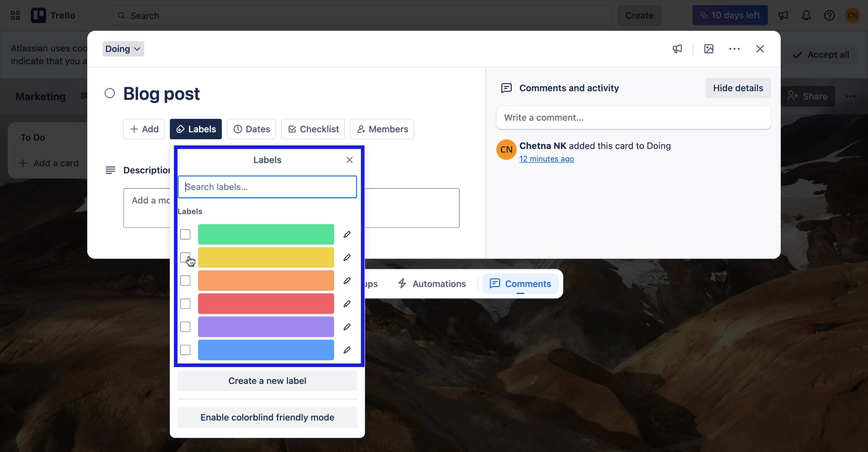The height and width of the screenshot is (452, 868).
Task: Click the Hide details button
Action: click(x=738, y=88)
